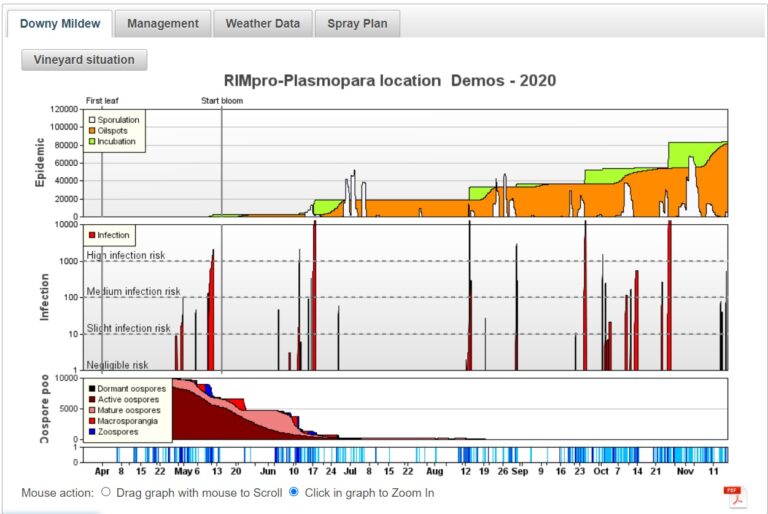Screen dimensions: 768x514
Task: Select Click in graph to Zoom In
Action: click(294, 492)
